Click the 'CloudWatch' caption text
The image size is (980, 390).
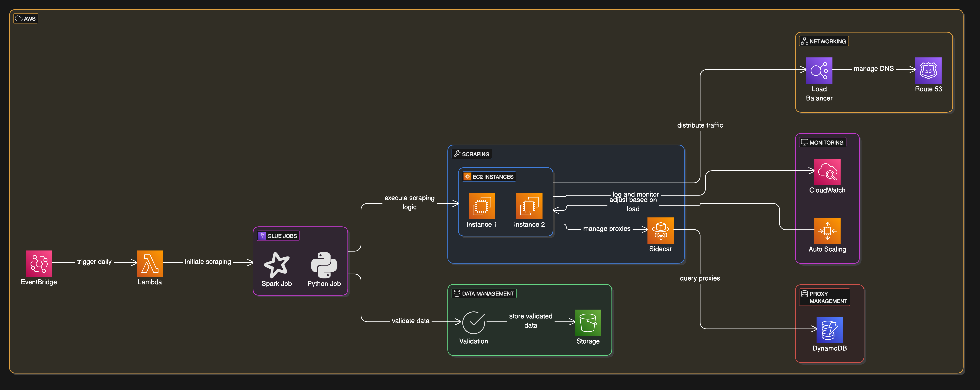click(x=827, y=190)
